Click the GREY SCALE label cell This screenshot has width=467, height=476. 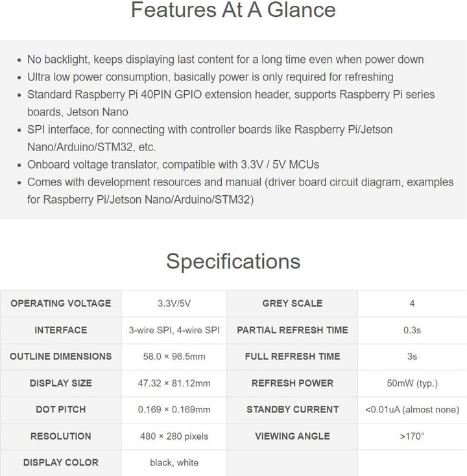point(293,303)
